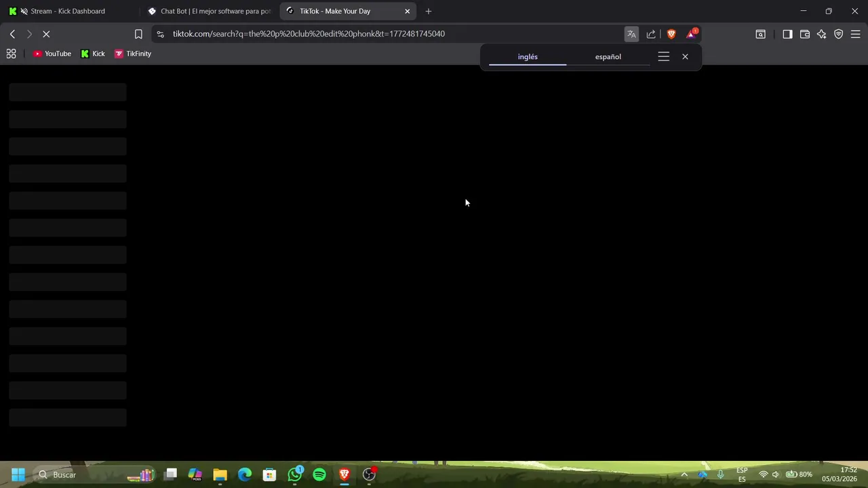Screen dimensions: 868x488
Task: Toggle the browser sidebar panel
Action: click(787, 34)
